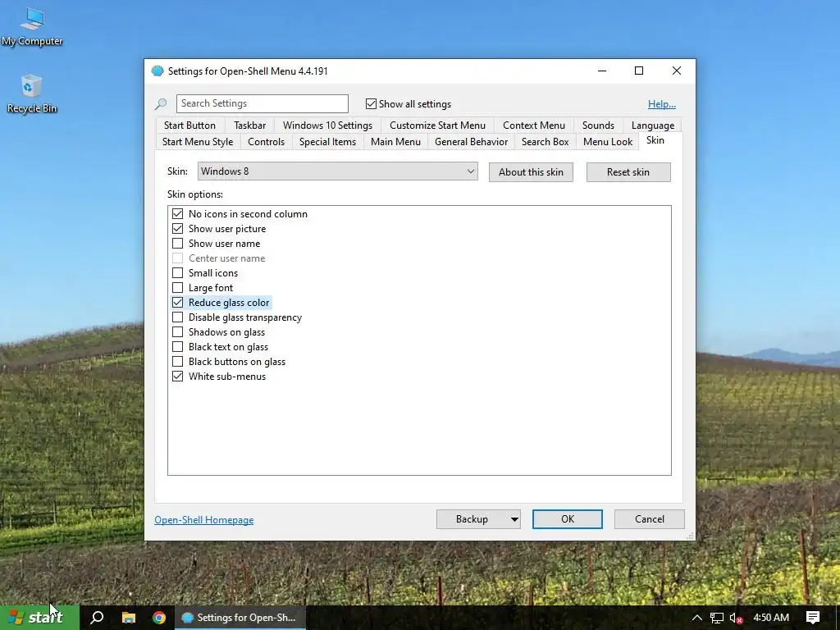Click the dialog resize grip corner
This screenshot has width=840, height=630.
(690, 535)
